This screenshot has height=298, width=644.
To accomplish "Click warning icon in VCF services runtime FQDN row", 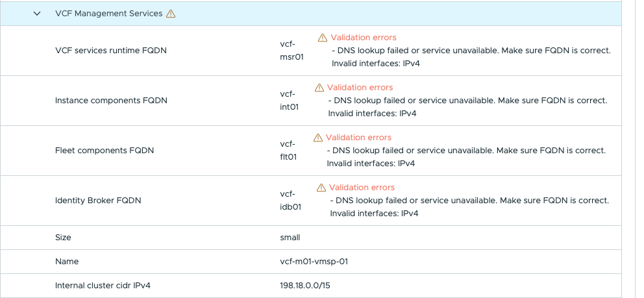I will [323, 38].
